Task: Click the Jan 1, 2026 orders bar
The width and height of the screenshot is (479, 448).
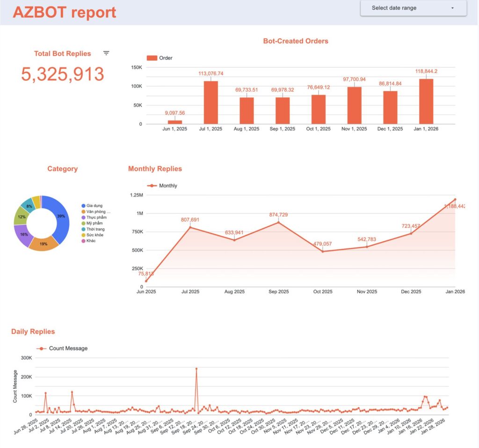Action: pyautogui.click(x=426, y=101)
